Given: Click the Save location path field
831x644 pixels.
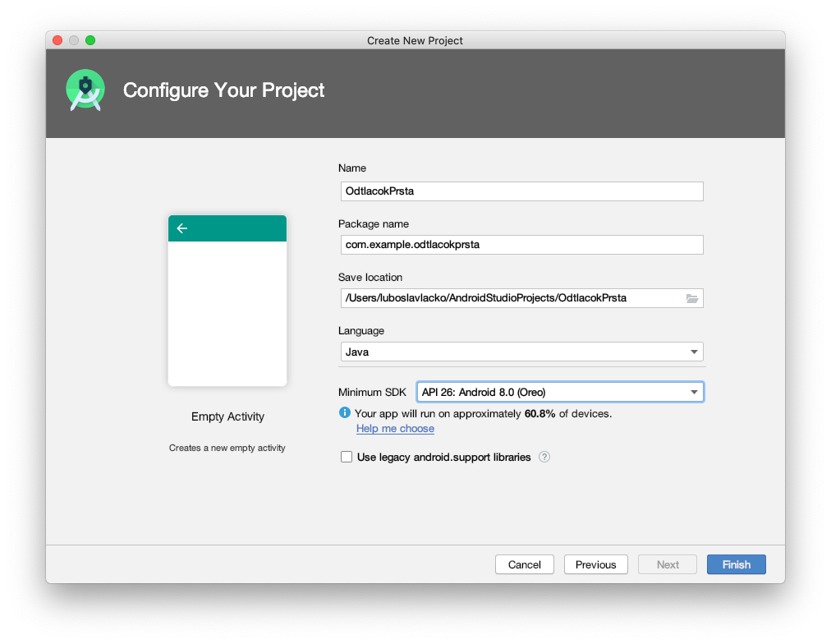Looking at the screenshot, I should click(x=509, y=298).
